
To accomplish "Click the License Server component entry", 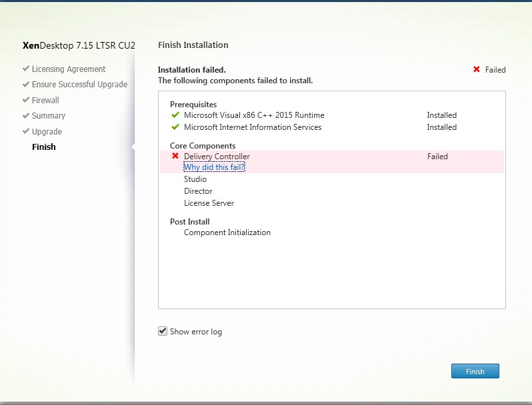I will pyautogui.click(x=209, y=203).
